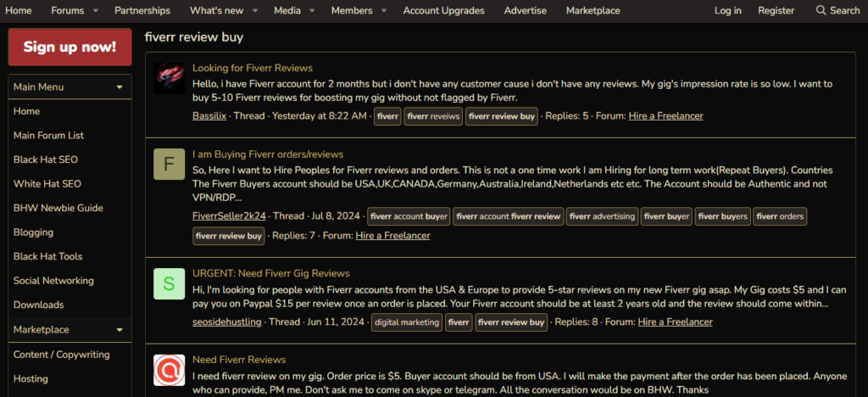
Task: Open Hire a Freelancer forum in seosidehustling's result
Action: pyautogui.click(x=675, y=322)
